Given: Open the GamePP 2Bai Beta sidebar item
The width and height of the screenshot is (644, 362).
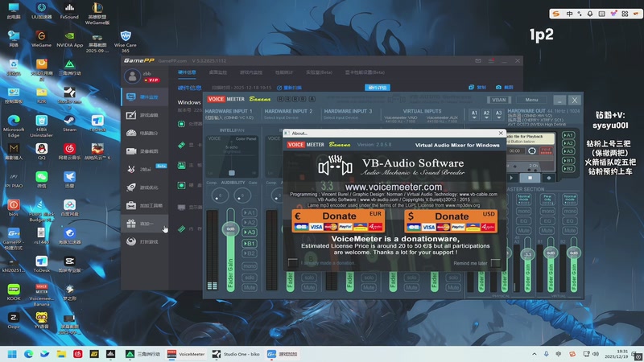Looking at the screenshot, I should click(x=145, y=169).
